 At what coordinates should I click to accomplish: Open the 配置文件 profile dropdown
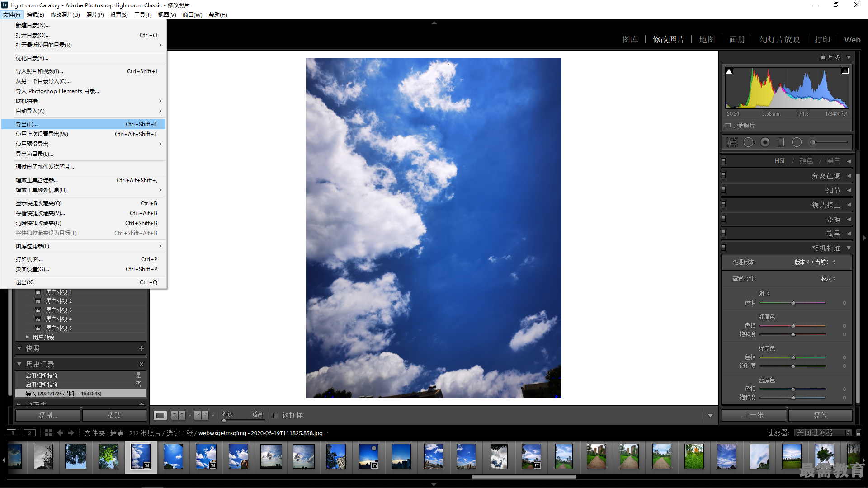click(x=828, y=279)
